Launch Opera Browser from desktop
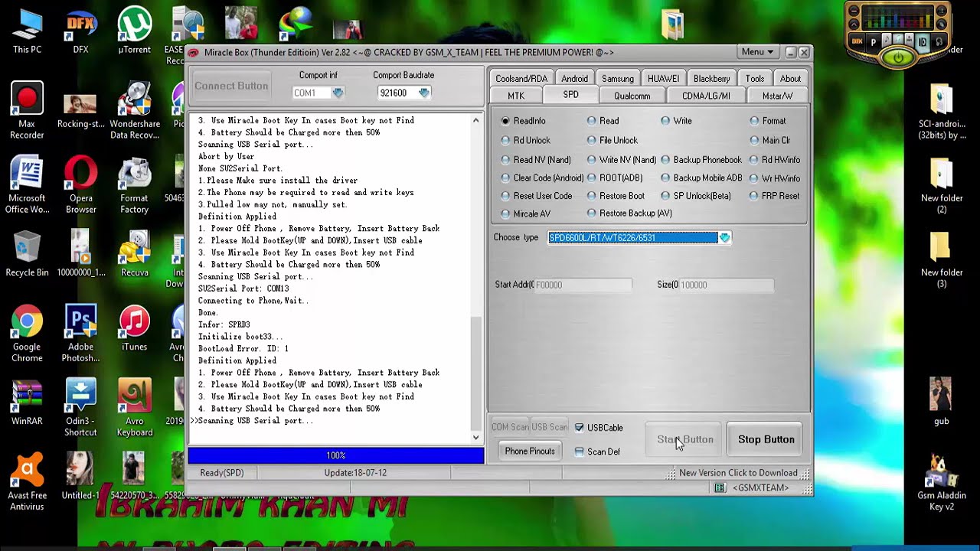 80,185
